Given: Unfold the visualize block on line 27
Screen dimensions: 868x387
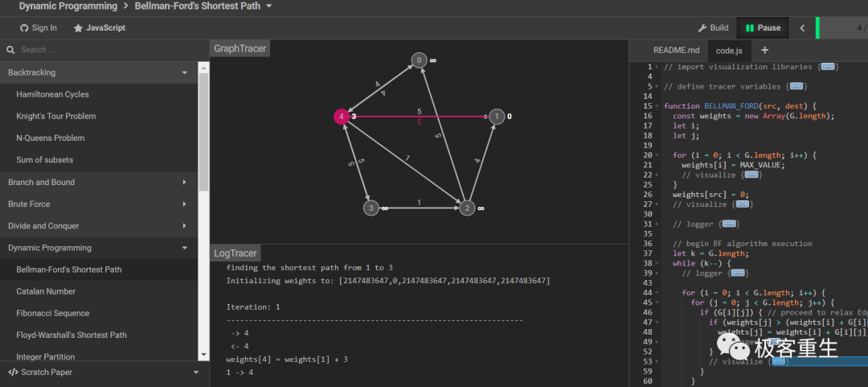Looking at the screenshot, I should pos(743,204).
